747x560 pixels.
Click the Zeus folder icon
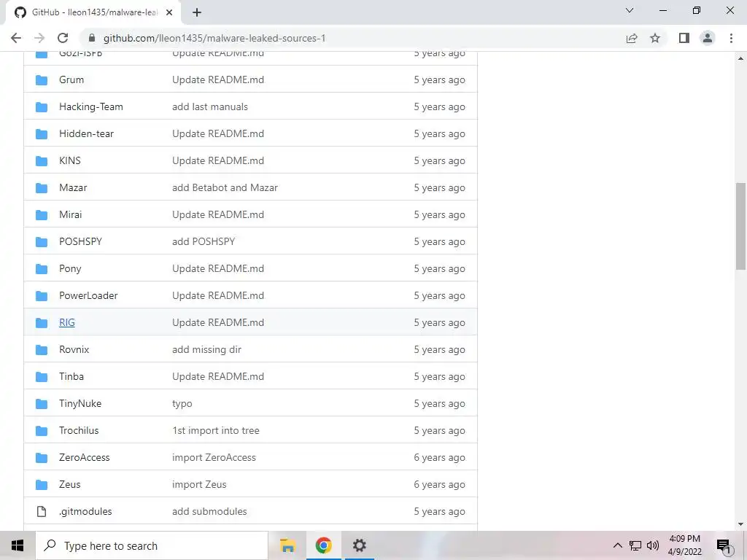(42, 485)
